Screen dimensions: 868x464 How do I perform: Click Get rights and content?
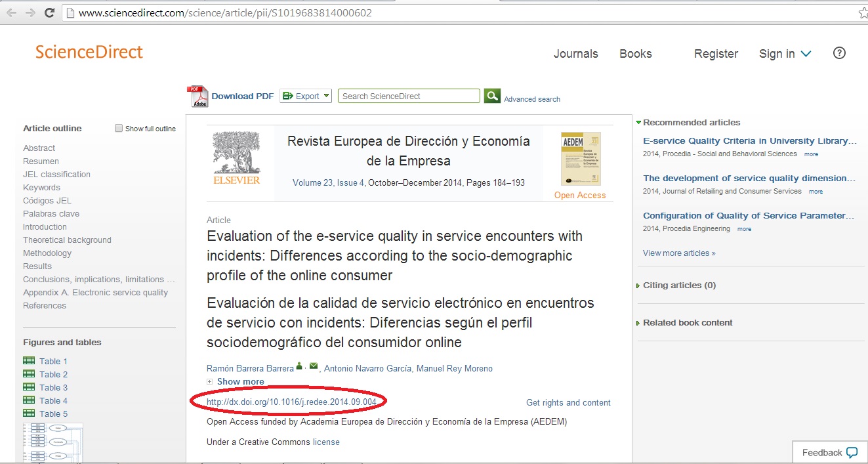pos(568,402)
